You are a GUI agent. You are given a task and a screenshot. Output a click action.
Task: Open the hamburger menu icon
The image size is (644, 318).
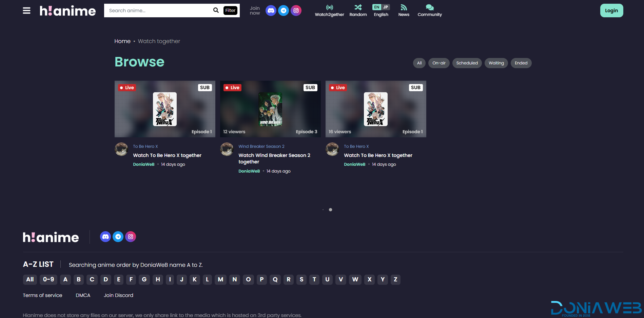[x=26, y=11]
